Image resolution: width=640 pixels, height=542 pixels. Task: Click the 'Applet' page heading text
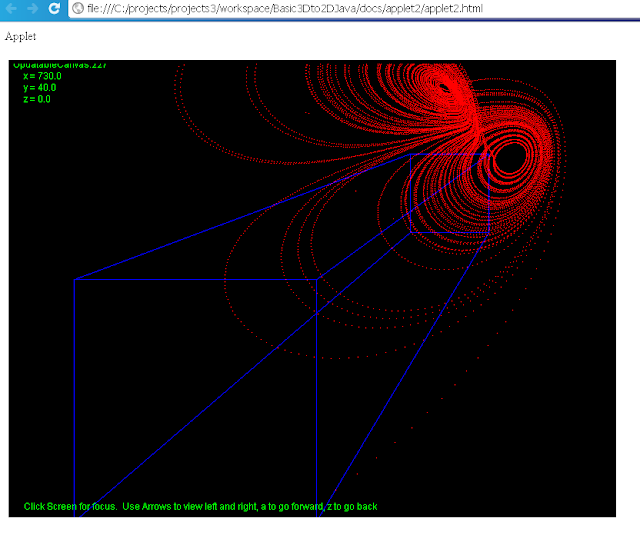[x=20, y=36]
